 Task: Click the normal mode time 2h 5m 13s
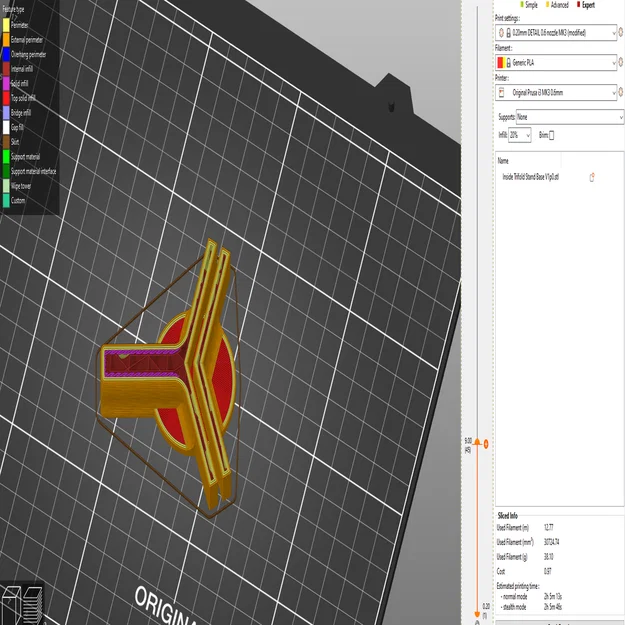pos(552,596)
